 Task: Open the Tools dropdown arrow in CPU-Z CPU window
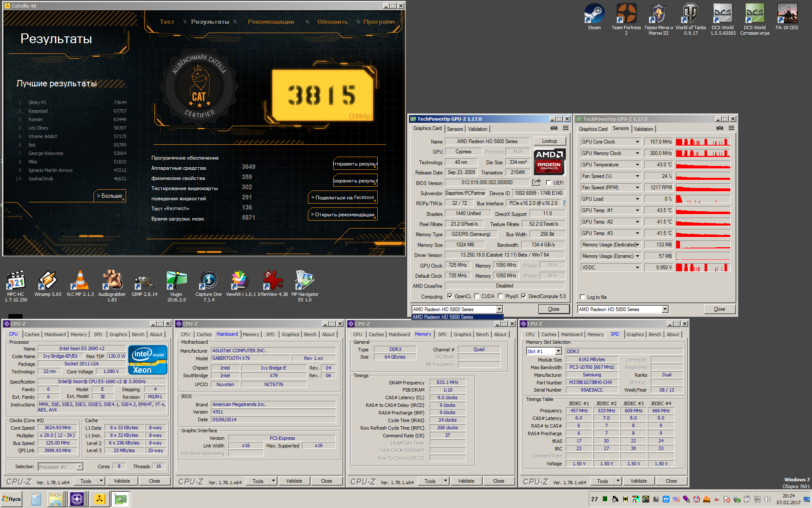(101, 481)
